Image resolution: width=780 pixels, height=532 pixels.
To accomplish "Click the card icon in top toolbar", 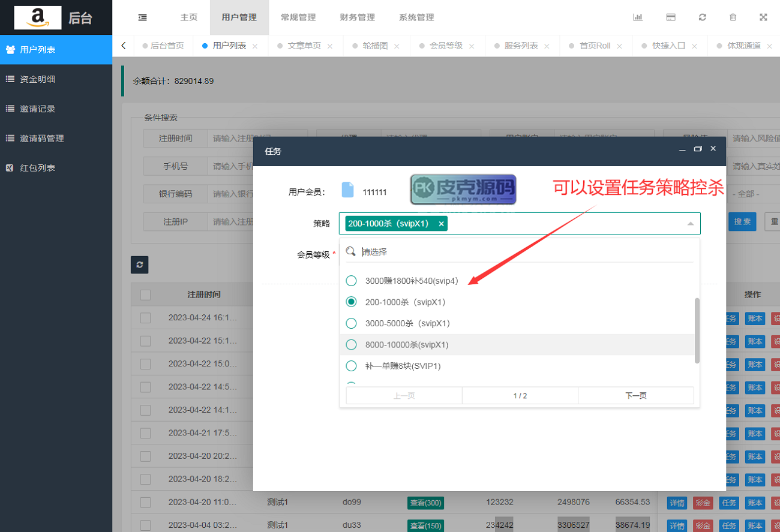I will (x=671, y=17).
